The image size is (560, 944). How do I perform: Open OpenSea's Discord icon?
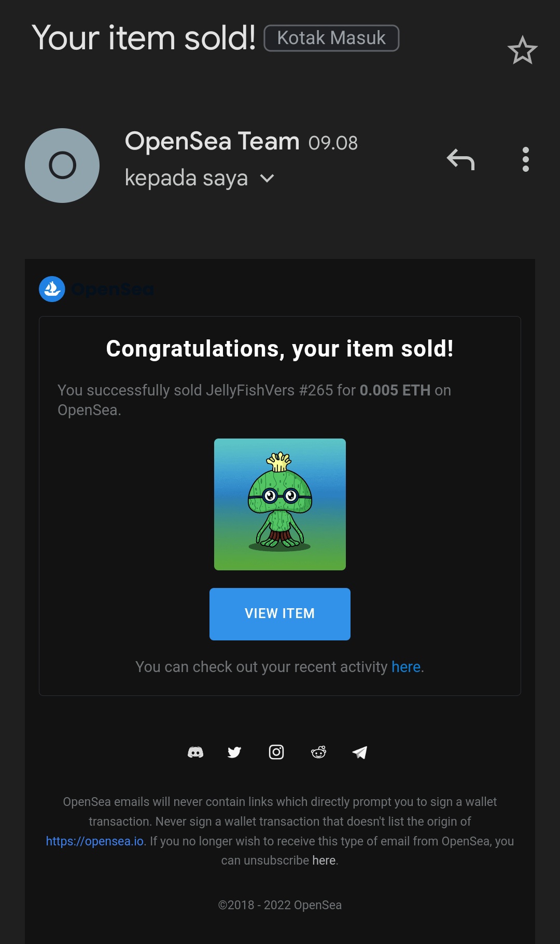click(195, 753)
